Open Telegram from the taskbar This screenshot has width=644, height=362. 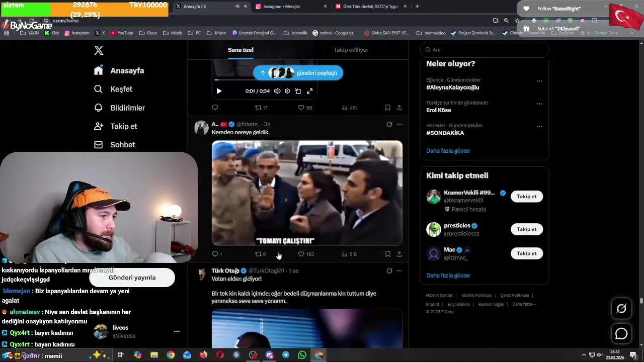click(x=285, y=355)
